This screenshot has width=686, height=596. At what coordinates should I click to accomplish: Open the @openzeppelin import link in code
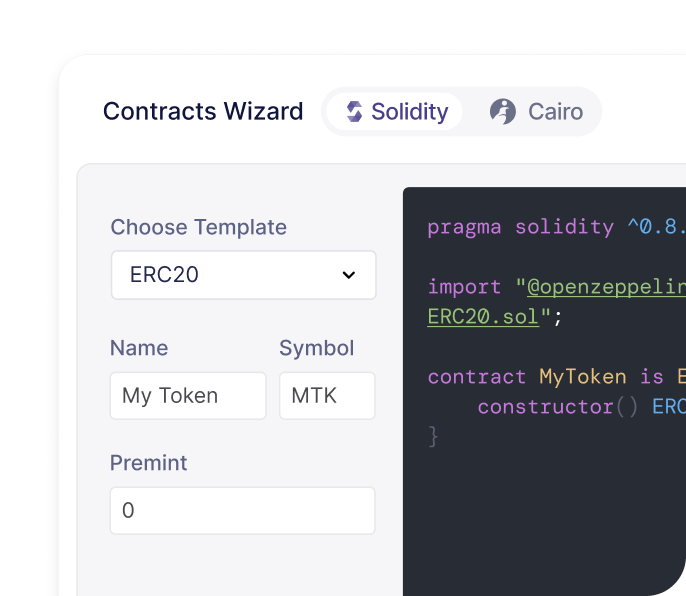pyautogui.click(x=606, y=287)
